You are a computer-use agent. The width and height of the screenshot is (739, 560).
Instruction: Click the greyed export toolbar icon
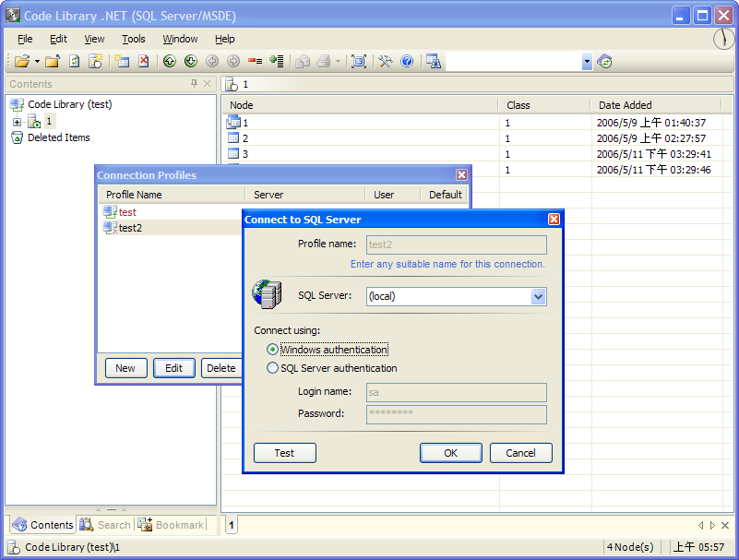click(x=303, y=61)
